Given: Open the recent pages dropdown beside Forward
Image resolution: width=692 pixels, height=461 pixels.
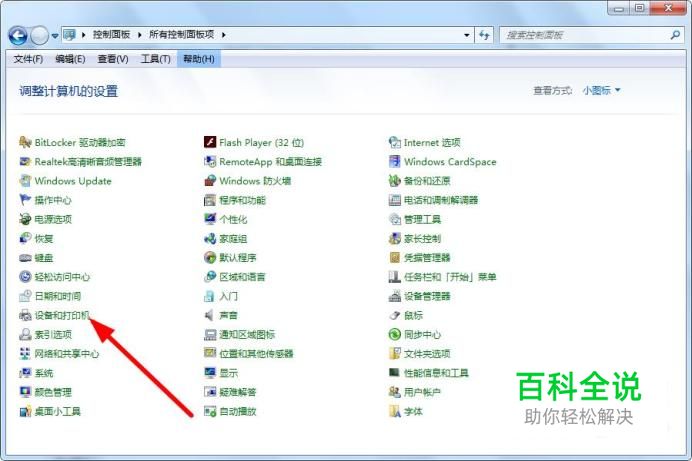Looking at the screenshot, I should pos(55,36).
